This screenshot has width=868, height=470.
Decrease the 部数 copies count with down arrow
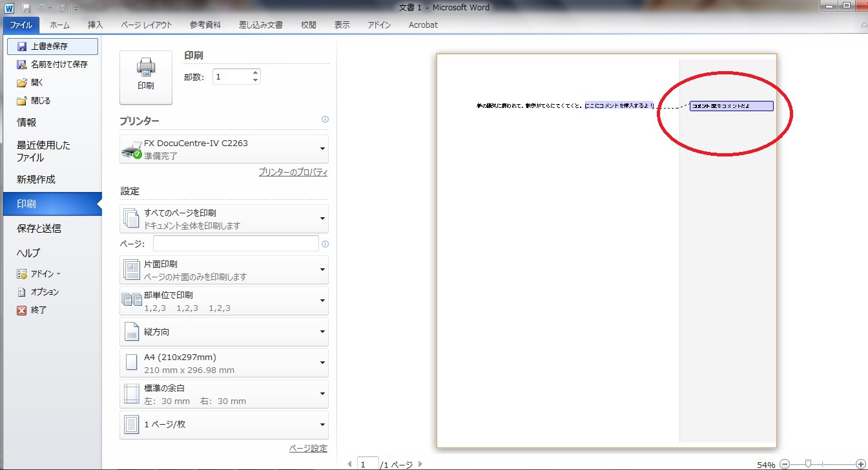256,81
